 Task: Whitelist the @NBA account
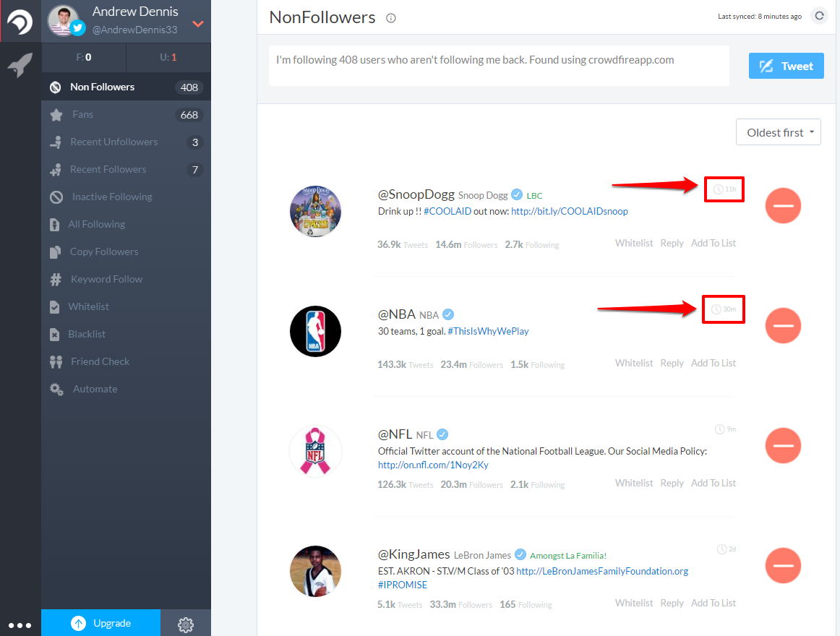point(634,364)
